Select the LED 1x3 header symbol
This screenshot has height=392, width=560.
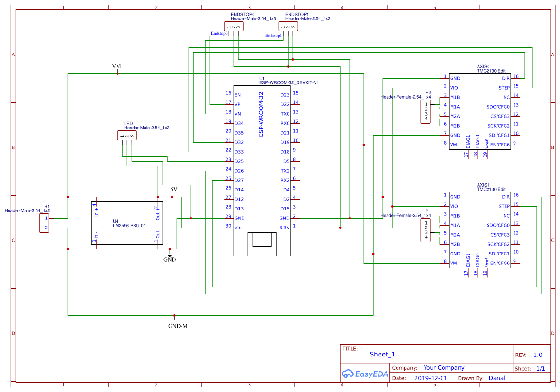point(127,135)
